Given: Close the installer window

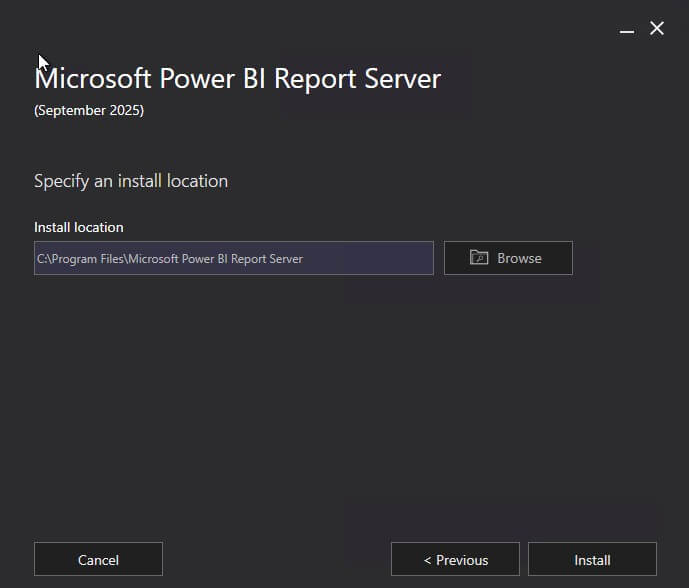Looking at the screenshot, I should click(657, 29).
